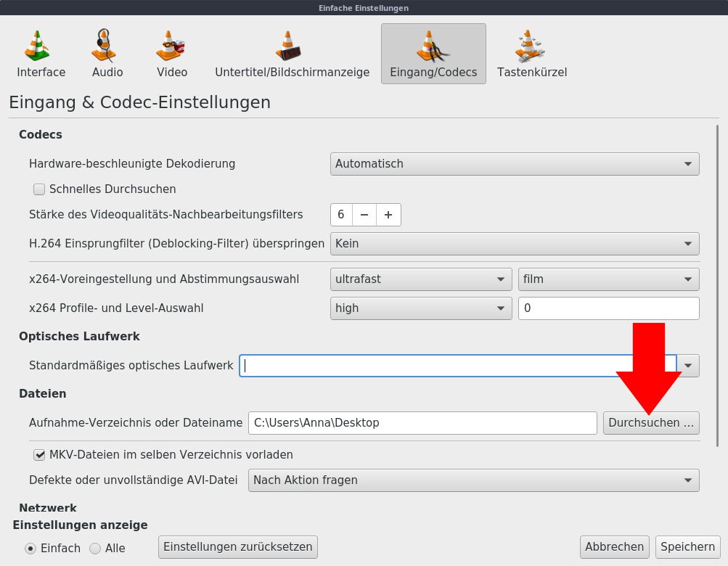
Task: Open the H.264 Einsprungfilter dropdown
Action: 687,244
